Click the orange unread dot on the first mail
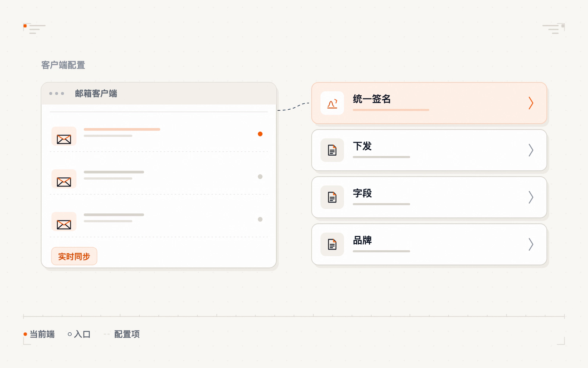The image size is (588, 368). tap(260, 134)
